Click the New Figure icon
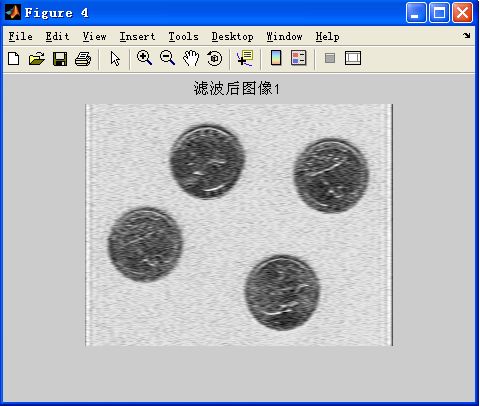This screenshot has height=406, width=480. (x=14, y=59)
